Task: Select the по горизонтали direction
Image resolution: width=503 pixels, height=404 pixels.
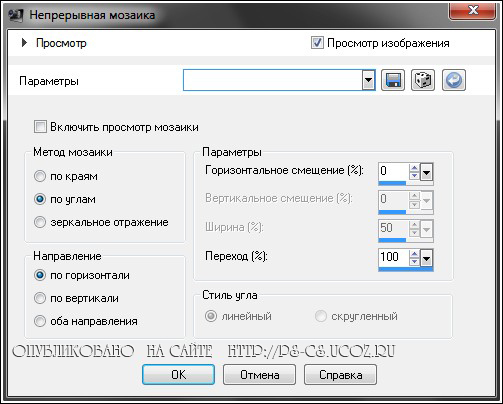Action: point(40,275)
